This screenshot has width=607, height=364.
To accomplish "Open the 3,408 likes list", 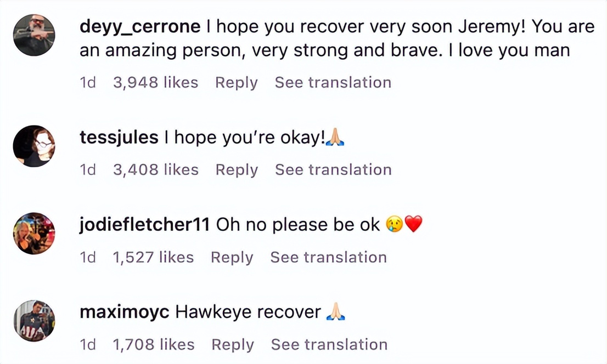I will click(x=156, y=170).
